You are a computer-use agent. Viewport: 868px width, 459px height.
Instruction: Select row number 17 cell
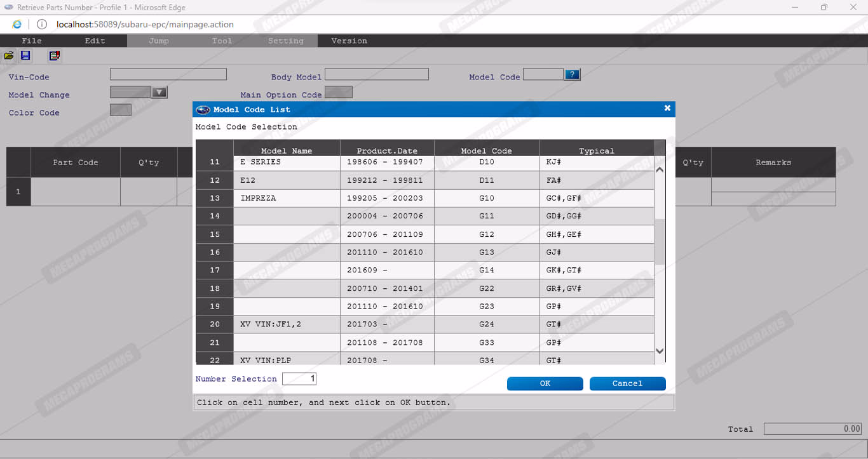coord(215,270)
